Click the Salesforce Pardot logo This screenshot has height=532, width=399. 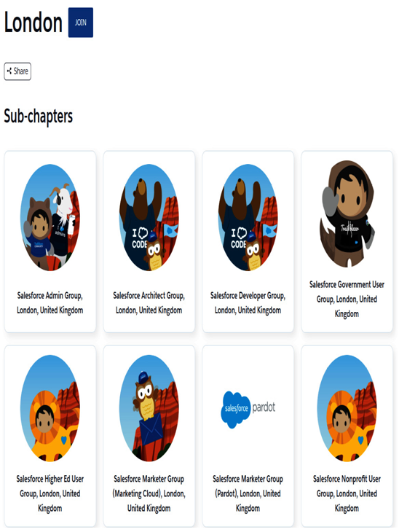coord(248,409)
